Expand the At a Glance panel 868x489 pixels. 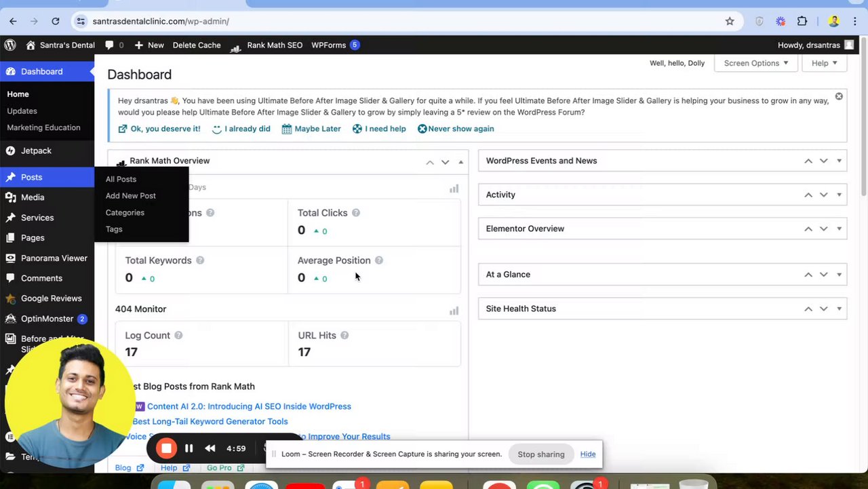(x=839, y=275)
